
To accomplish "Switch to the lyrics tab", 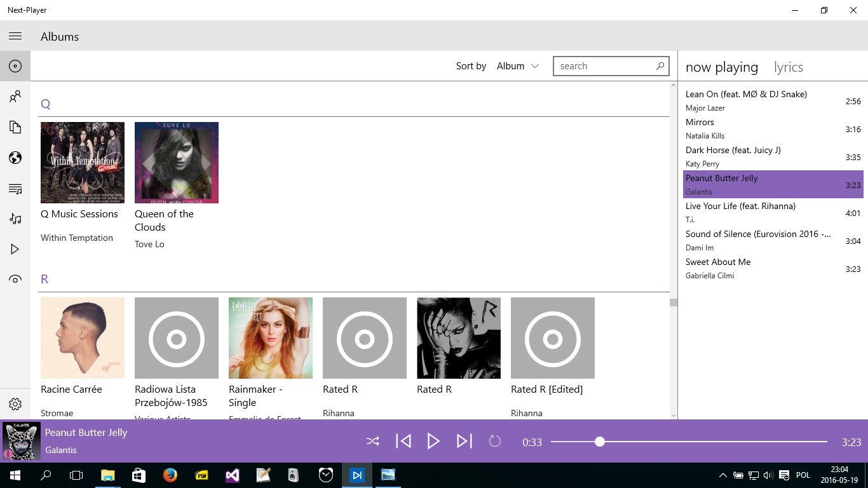I will pyautogui.click(x=788, y=67).
